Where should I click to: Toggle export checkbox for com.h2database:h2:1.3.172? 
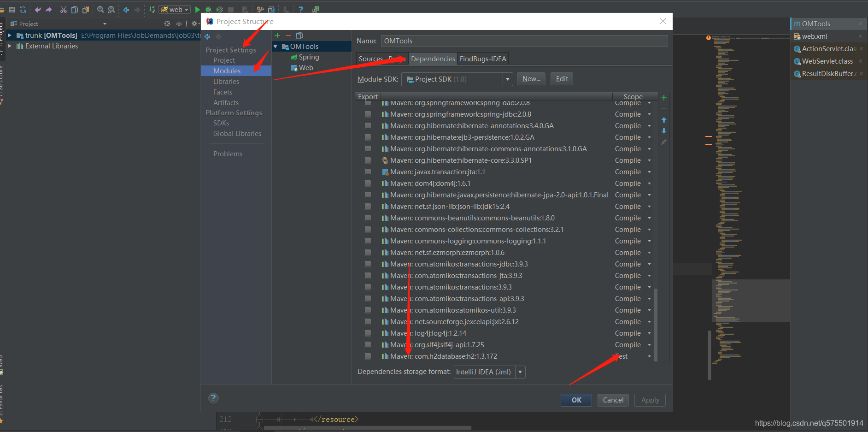point(368,356)
